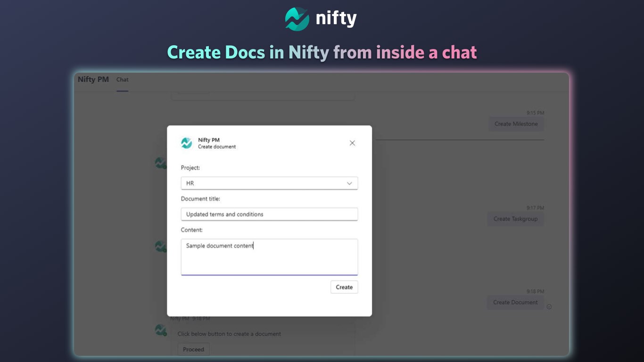Click the 9:15 PM timestamp
This screenshot has height=362, width=644.
tap(535, 113)
